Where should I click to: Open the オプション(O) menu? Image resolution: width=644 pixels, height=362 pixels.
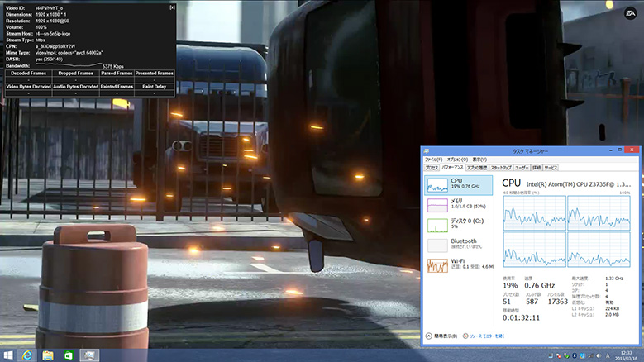pyautogui.click(x=457, y=160)
